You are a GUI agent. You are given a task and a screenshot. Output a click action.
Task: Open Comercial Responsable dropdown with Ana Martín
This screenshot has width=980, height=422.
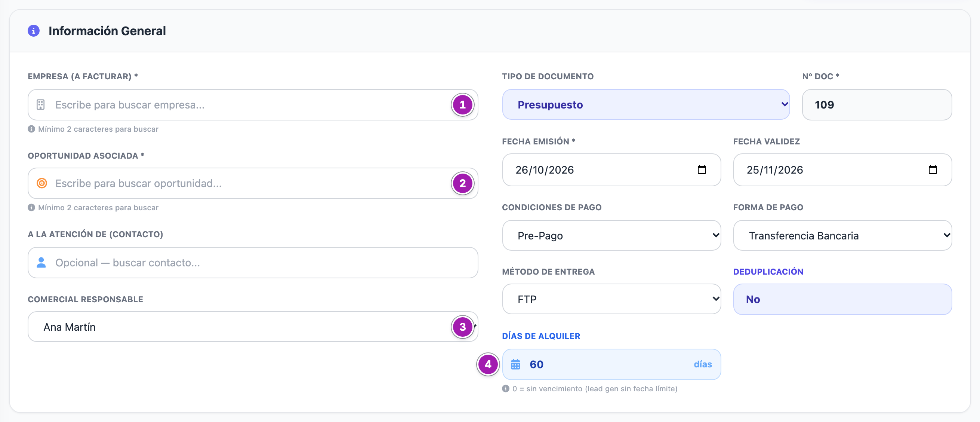pos(253,327)
